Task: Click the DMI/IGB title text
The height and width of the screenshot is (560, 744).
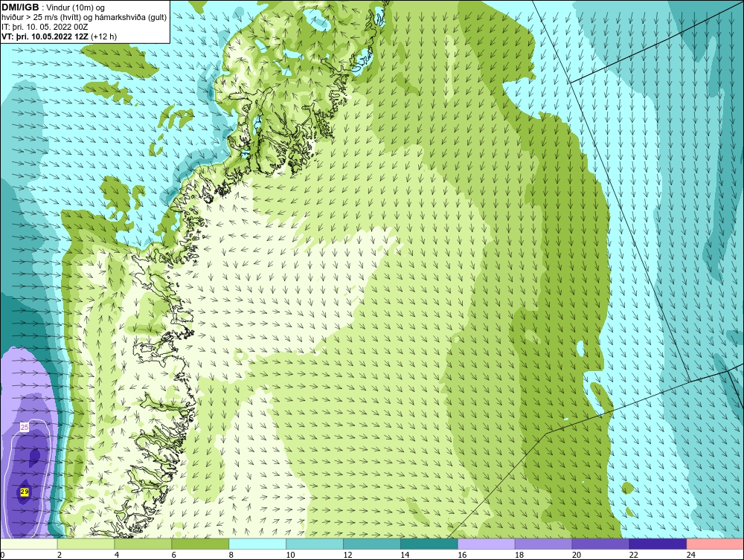Action: (20, 7)
